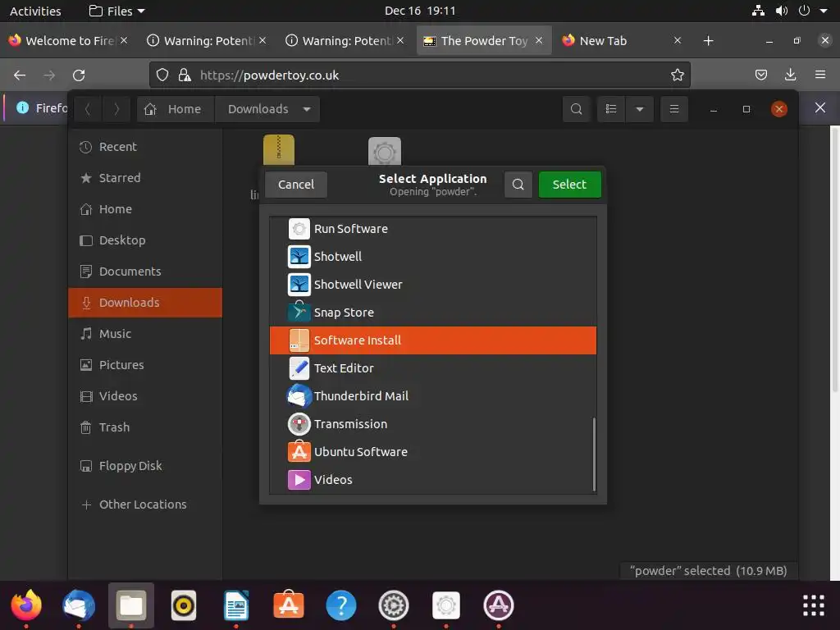Viewport: 840px width, 630px height.
Task: Go to Home in Files path bar
Action: pyautogui.click(x=176, y=109)
